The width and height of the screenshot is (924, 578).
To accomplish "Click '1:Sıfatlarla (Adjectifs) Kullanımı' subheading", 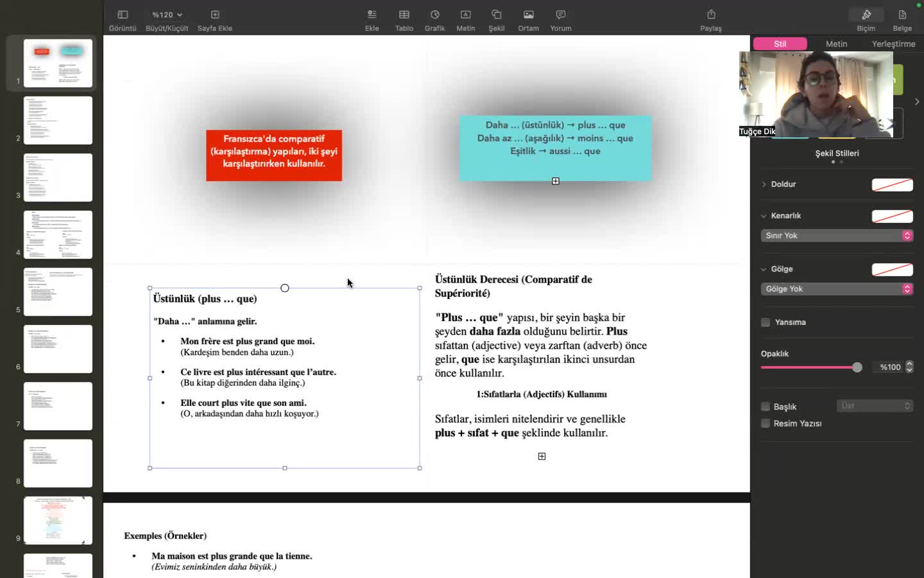I will 542,394.
